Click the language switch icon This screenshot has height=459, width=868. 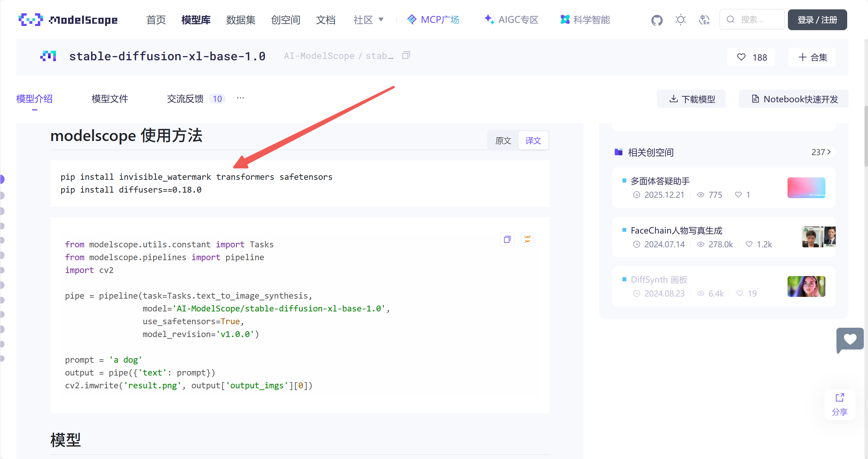click(704, 20)
